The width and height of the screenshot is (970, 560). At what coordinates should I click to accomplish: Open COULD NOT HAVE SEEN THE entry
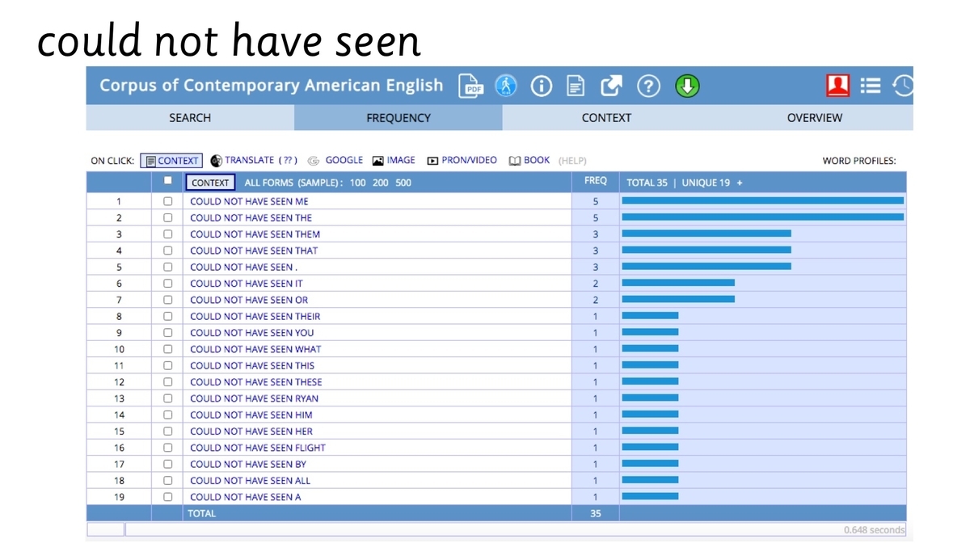tap(251, 217)
